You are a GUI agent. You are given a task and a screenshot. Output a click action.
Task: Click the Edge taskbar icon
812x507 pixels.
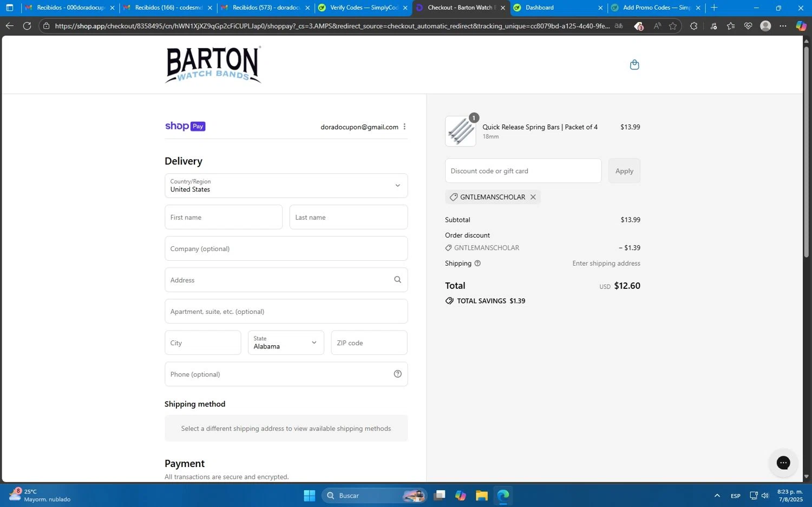[503, 496]
